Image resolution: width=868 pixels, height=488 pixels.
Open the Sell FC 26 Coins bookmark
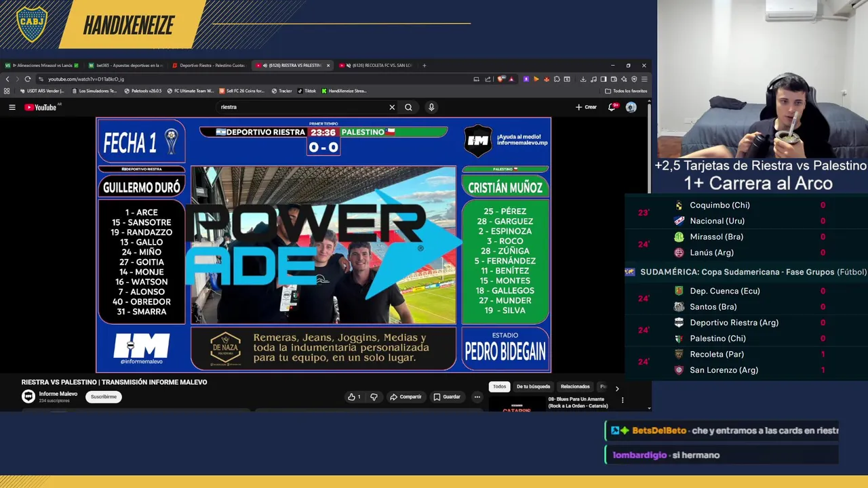pyautogui.click(x=242, y=91)
